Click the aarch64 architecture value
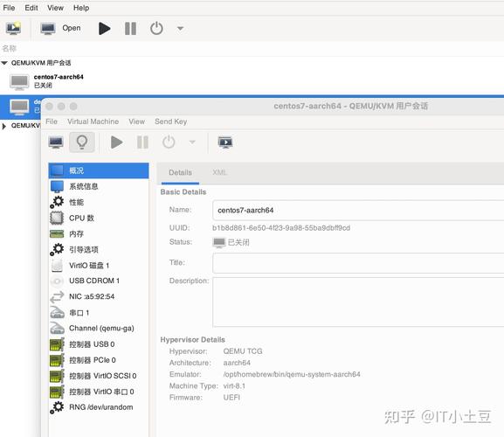This screenshot has width=504, height=437. click(237, 363)
